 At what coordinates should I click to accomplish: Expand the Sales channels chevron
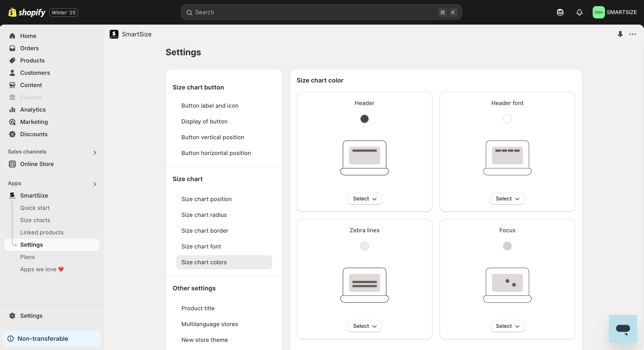click(95, 152)
